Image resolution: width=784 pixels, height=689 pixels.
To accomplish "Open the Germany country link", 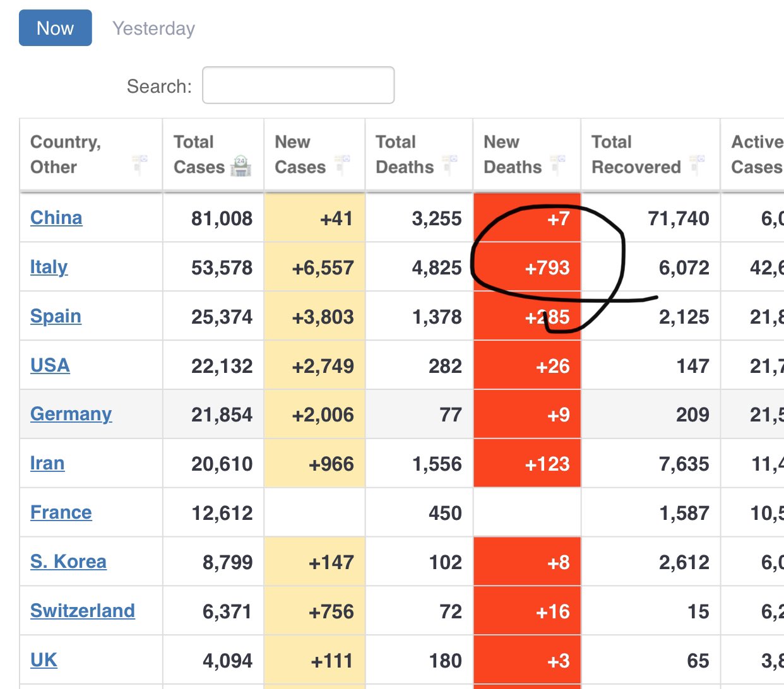I will [x=71, y=414].
